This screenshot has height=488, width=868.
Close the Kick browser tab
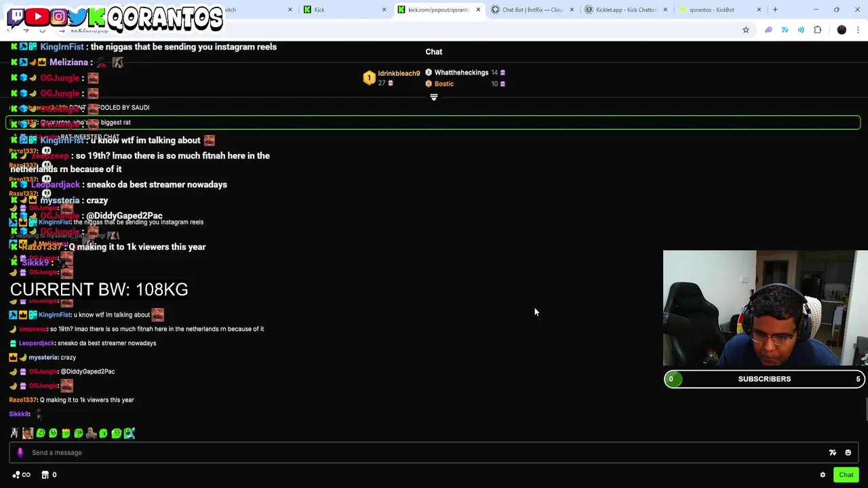point(384,9)
